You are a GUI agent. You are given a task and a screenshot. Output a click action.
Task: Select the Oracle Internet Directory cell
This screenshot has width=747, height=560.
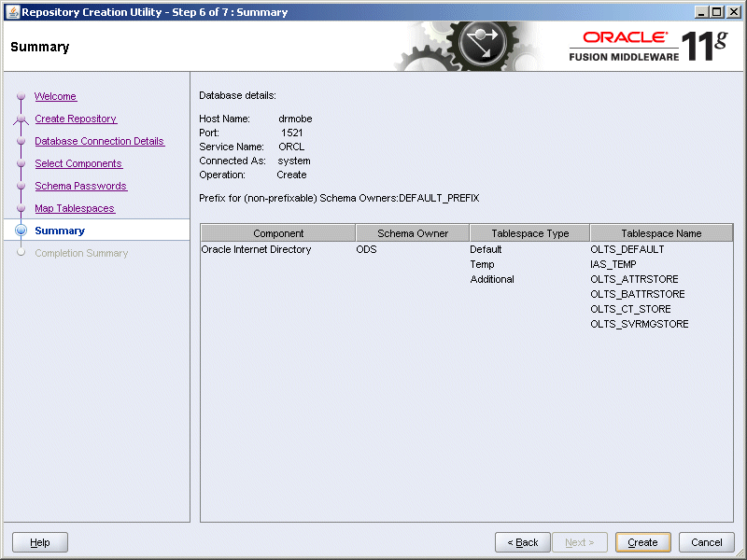[256, 249]
